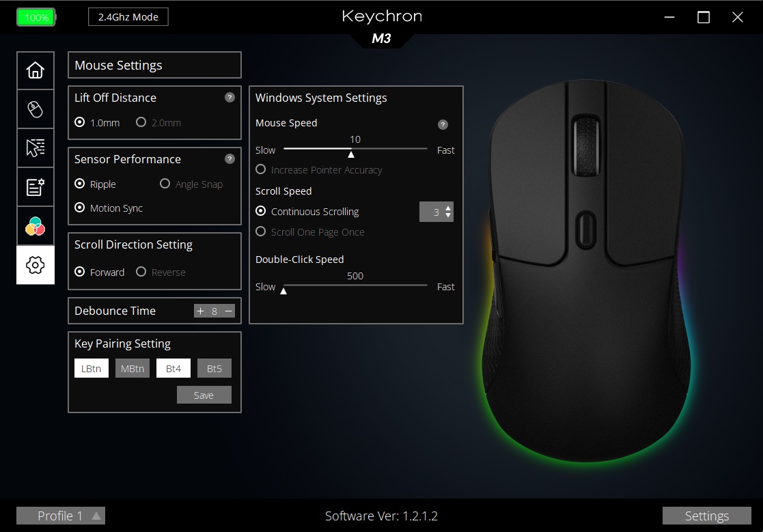Decrement the scroll speed spinner down arrow
The image size is (763, 532).
point(448,215)
